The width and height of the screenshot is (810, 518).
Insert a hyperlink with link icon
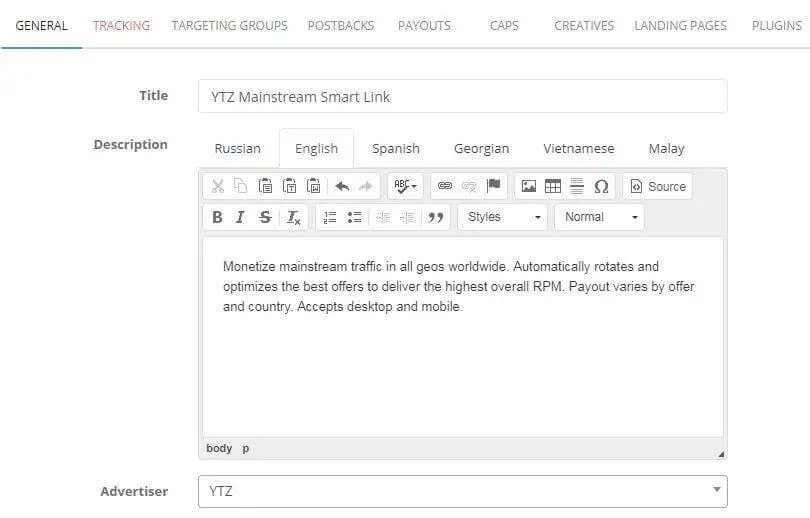[x=445, y=186]
